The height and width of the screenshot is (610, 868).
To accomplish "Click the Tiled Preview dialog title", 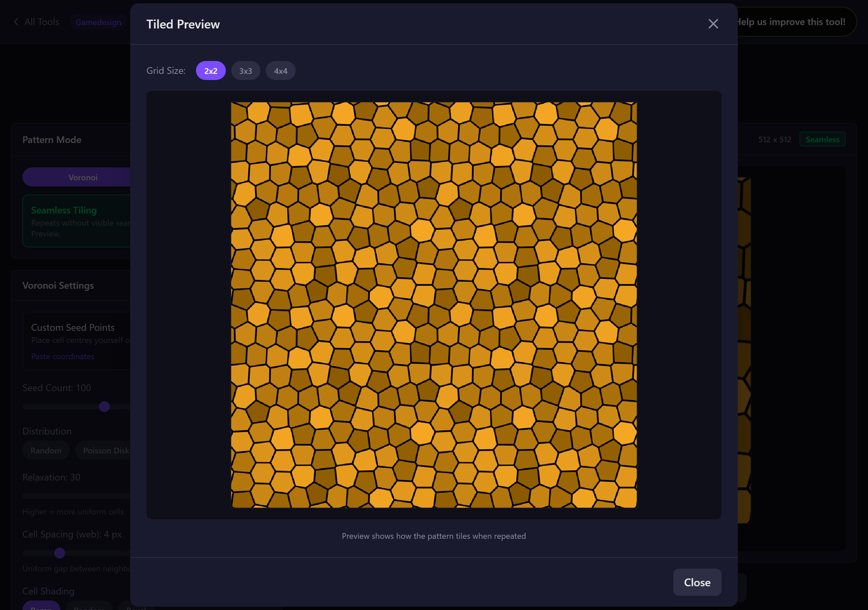I will (183, 24).
